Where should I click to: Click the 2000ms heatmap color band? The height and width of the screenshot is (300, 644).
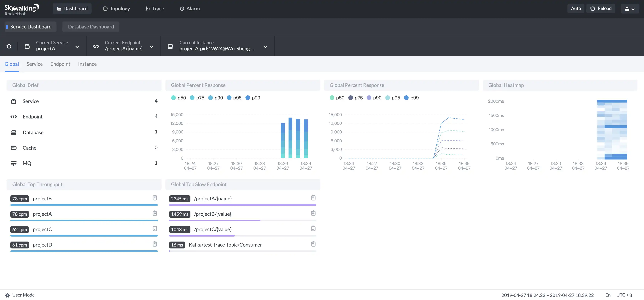point(612,101)
